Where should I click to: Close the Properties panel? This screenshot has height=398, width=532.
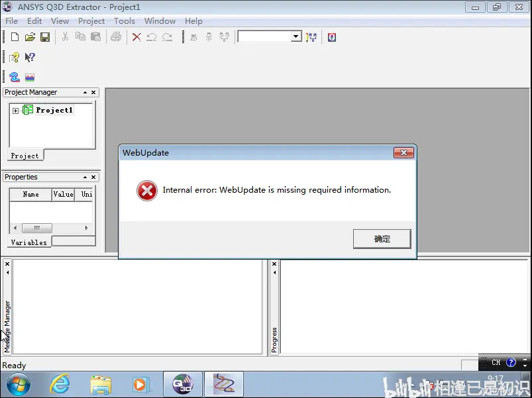click(93, 177)
